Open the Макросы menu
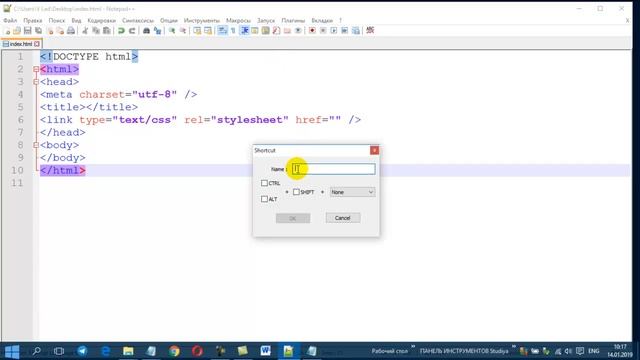This screenshot has width=640, height=360. click(x=238, y=20)
